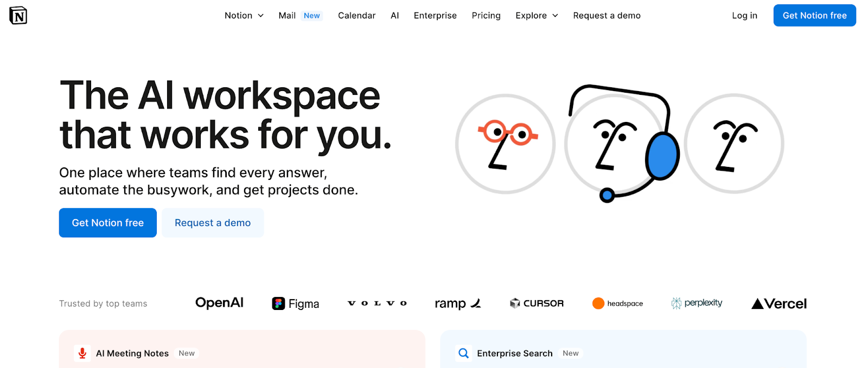Click the Log in link
The image size is (868, 368).
[x=744, y=16]
